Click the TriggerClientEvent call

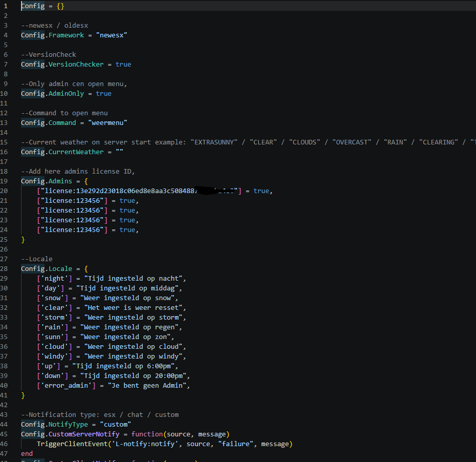(x=72, y=444)
